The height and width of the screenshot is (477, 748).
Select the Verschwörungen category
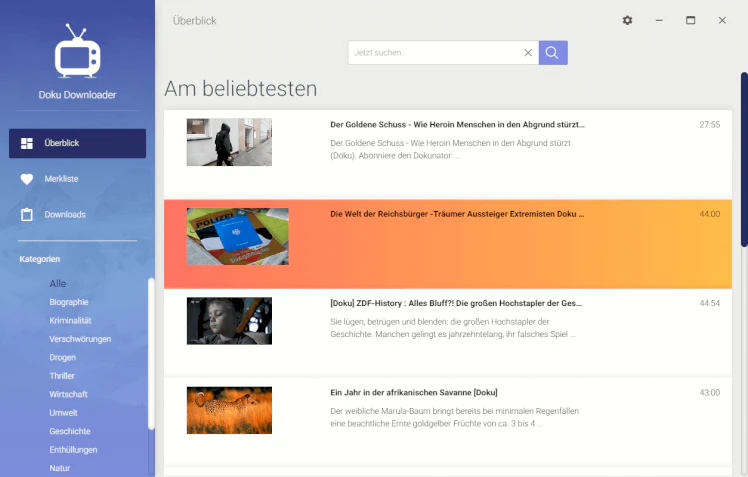pyautogui.click(x=80, y=339)
